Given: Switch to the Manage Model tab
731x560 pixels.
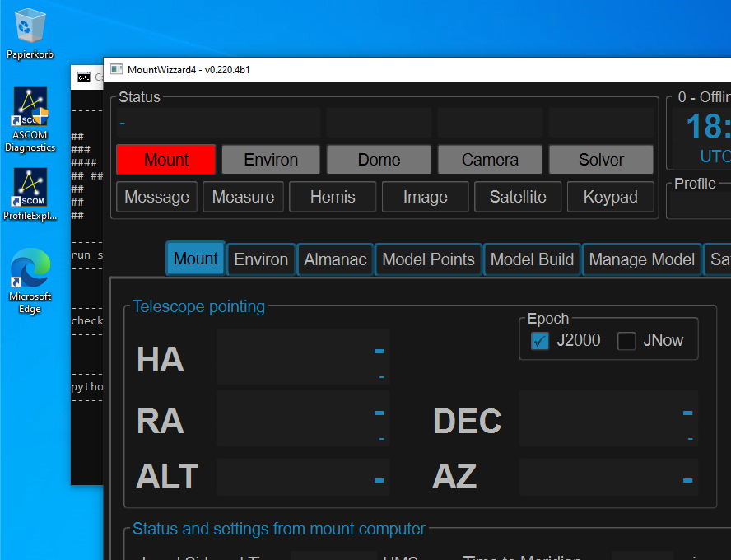Looking at the screenshot, I should pos(642,259).
